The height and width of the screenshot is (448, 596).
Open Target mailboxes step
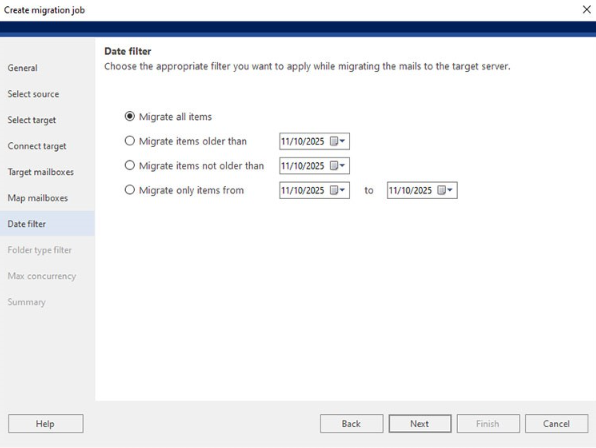coord(41,172)
